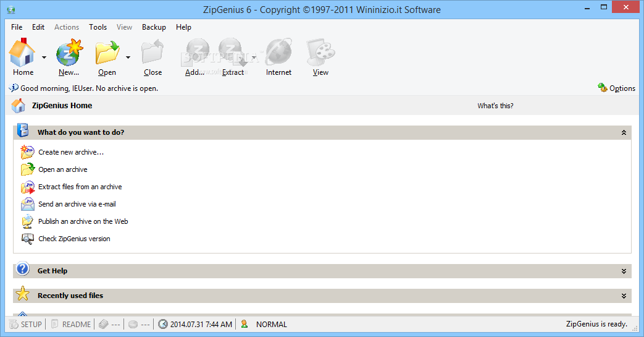The image size is (644, 337).
Task: Open the Home button dropdown arrow
Action: pos(44,58)
